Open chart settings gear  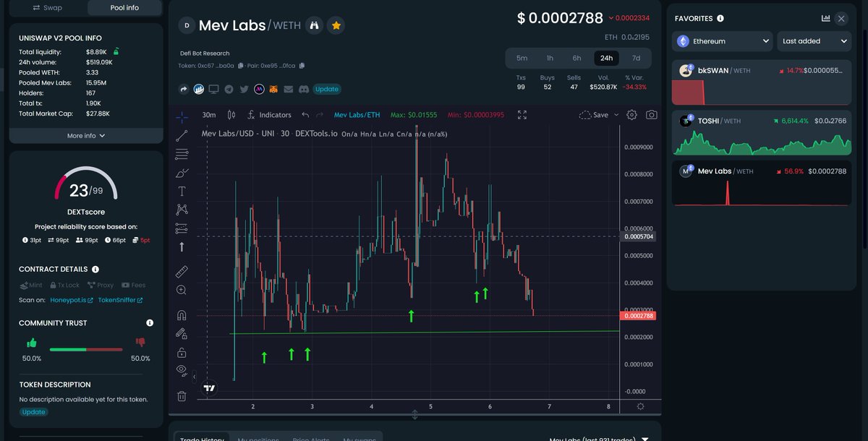click(632, 115)
